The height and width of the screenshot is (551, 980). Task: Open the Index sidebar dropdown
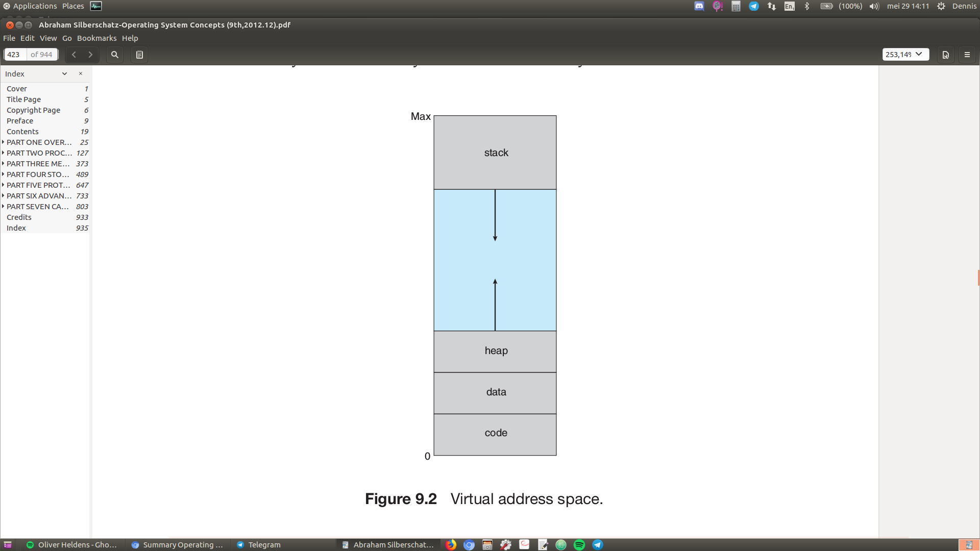64,73
